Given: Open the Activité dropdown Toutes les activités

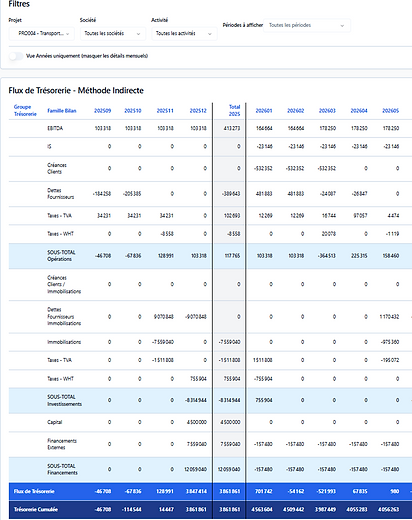Looking at the screenshot, I should tap(184, 34).
